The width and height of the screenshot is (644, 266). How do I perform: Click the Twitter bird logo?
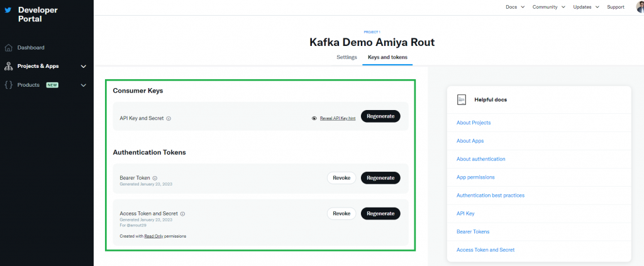(8, 11)
